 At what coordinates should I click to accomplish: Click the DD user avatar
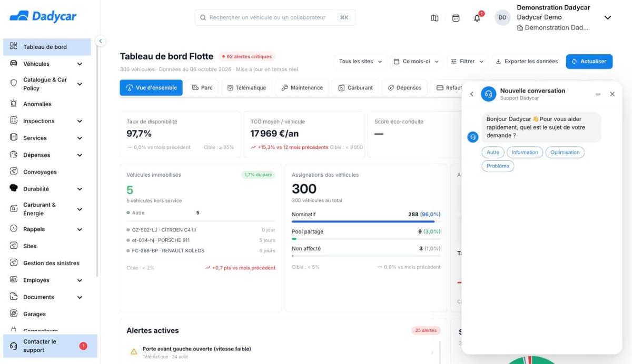[502, 17]
